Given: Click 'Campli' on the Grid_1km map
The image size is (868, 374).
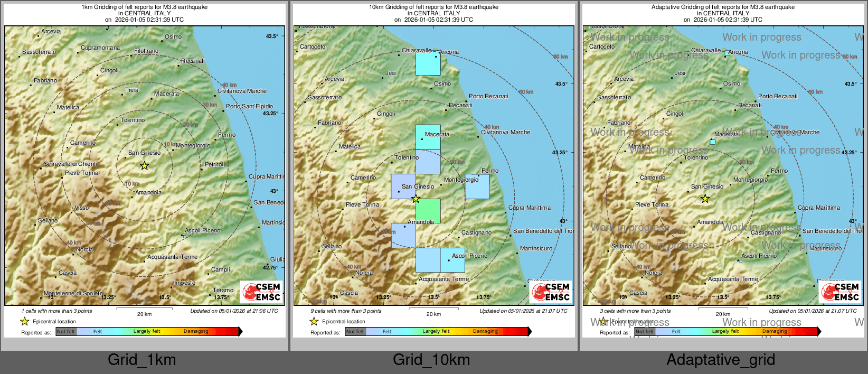Looking at the screenshot, I should click(x=221, y=269).
